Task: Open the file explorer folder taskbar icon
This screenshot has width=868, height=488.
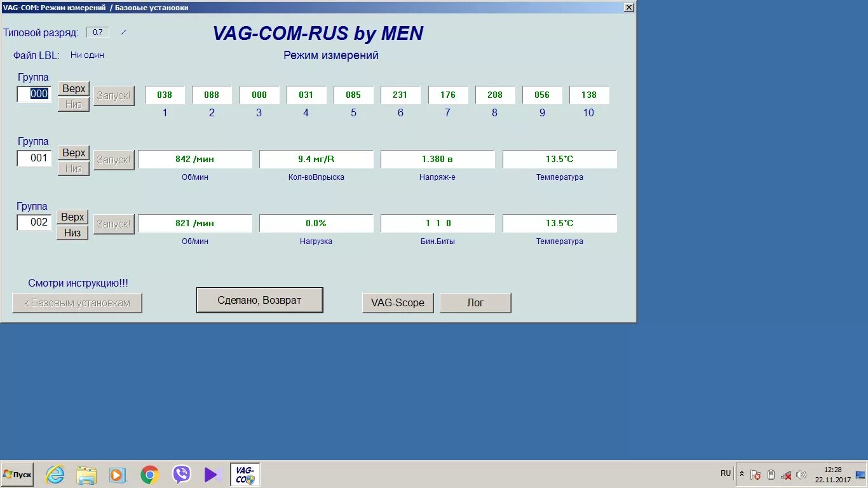Action: pyautogui.click(x=86, y=475)
